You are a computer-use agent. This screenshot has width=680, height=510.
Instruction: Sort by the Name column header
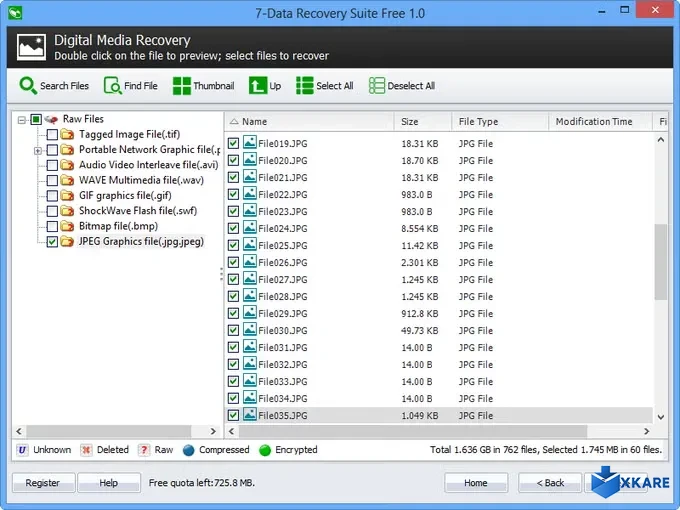310,121
